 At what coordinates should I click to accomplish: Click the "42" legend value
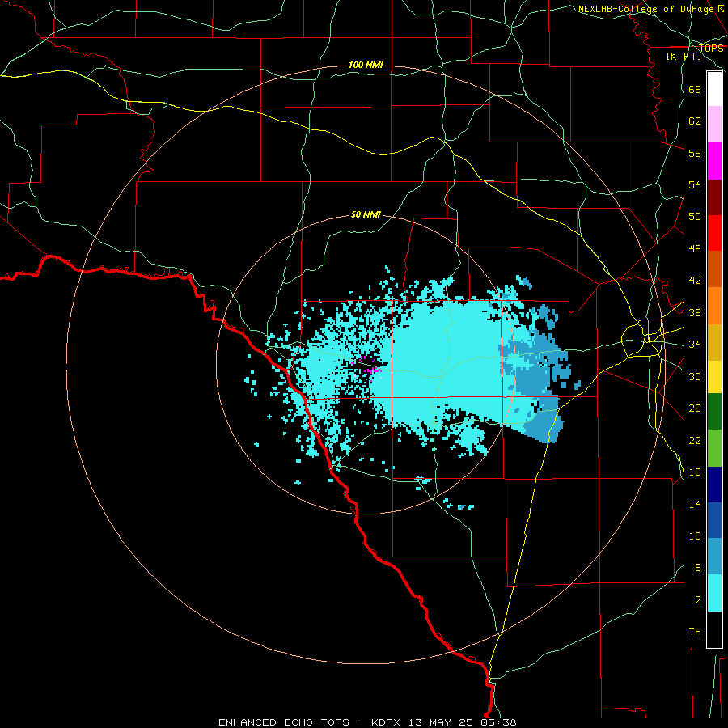tap(695, 281)
